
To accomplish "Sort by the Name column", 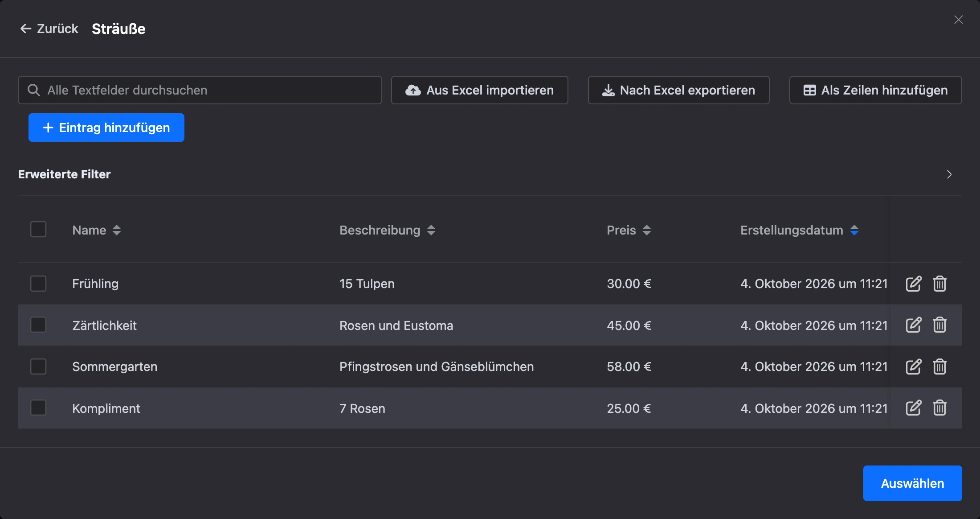I will click(97, 230).
